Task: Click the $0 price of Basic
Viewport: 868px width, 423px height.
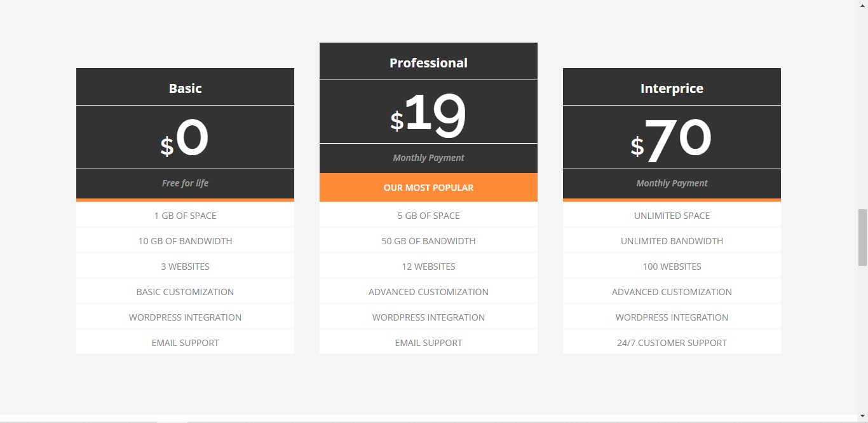Action: [x=185, y=140]
